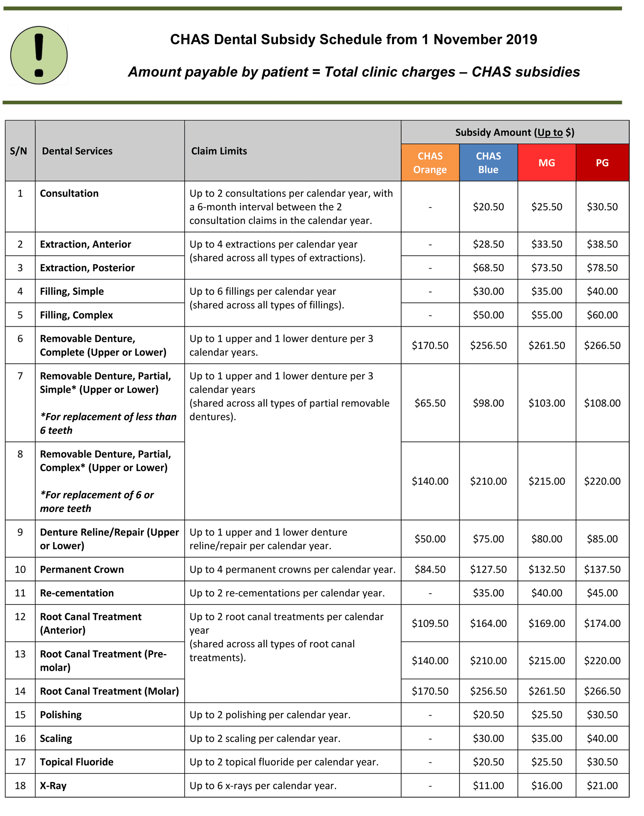Viewport: 644px width, 816px height.
Task: Click the $21.00 X-Ray PG value
Action: pyautogui.click(x=602, y=785)
